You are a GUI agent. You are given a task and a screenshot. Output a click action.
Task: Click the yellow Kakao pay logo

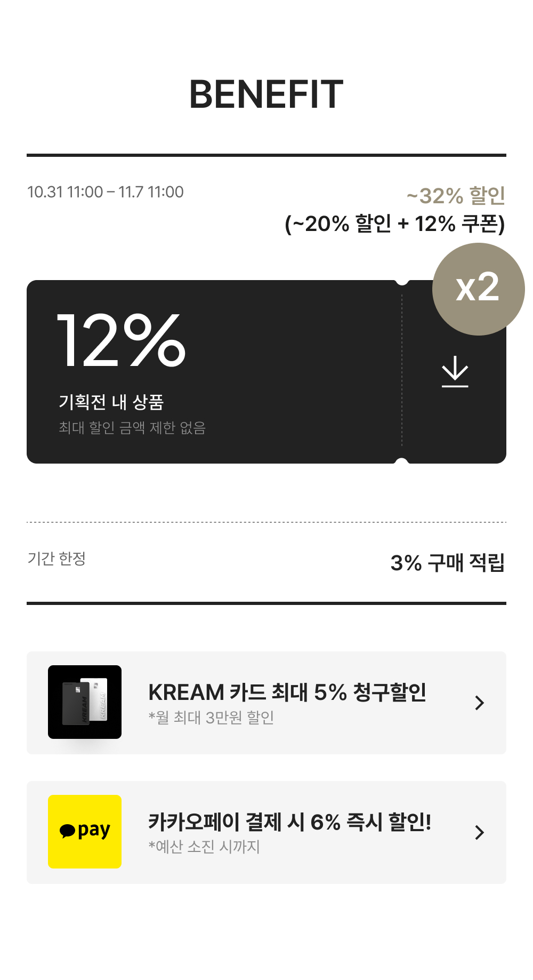point(85,831)
